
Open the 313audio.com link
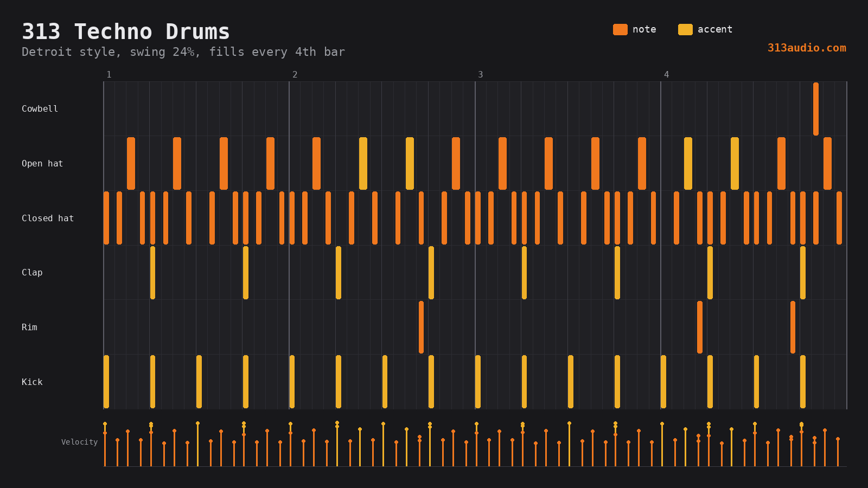click(807, 48)
